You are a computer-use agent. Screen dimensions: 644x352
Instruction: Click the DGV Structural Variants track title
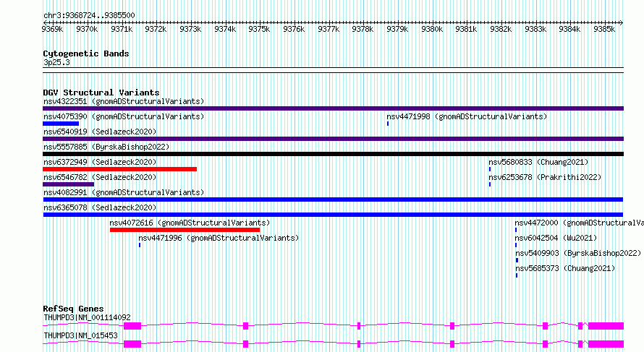click(101, 93)
